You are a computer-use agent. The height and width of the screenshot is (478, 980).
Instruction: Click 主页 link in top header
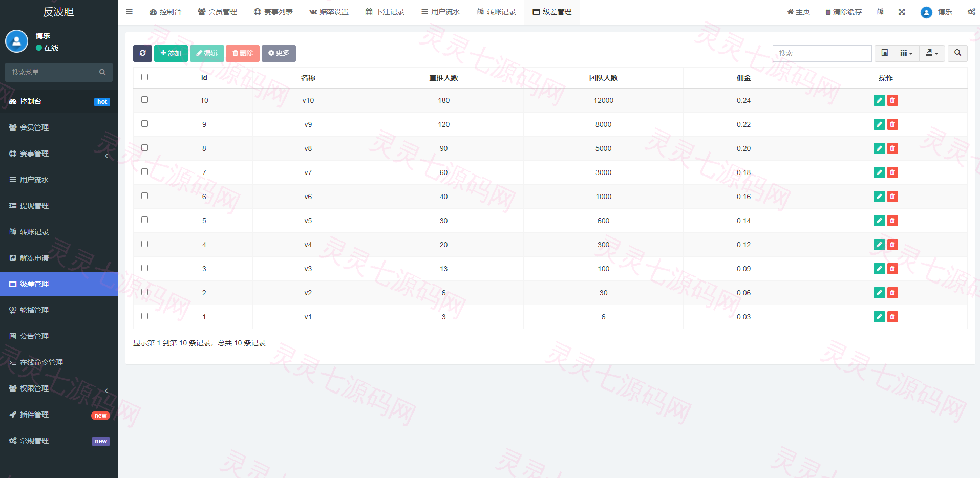point(799,12)
